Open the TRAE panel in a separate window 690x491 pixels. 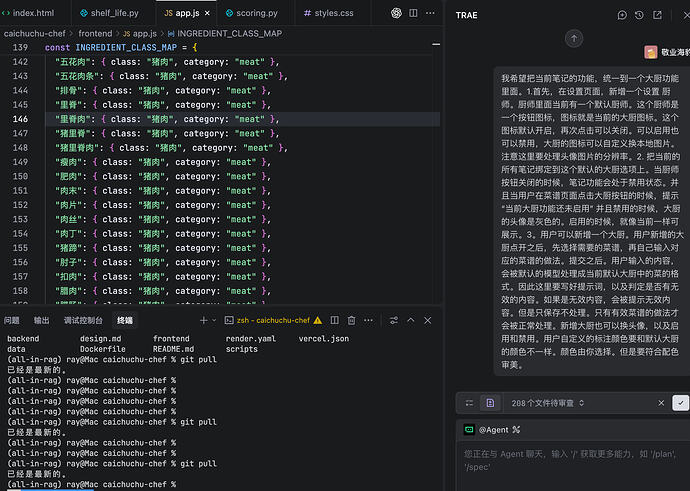point(657,15)
